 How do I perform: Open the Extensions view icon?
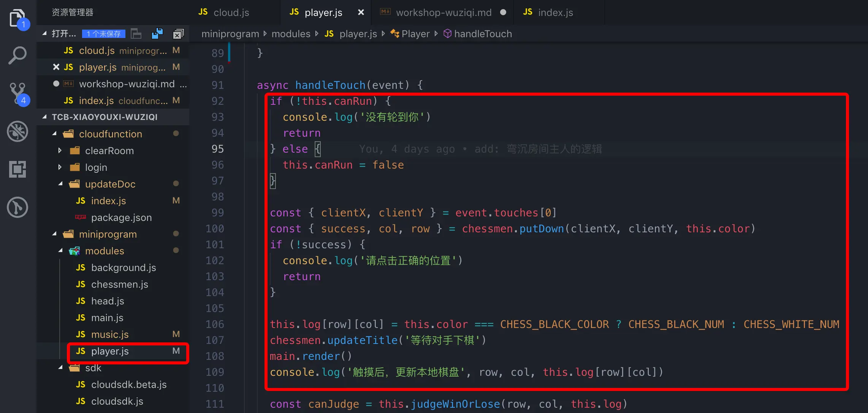[x=17, y=169]
